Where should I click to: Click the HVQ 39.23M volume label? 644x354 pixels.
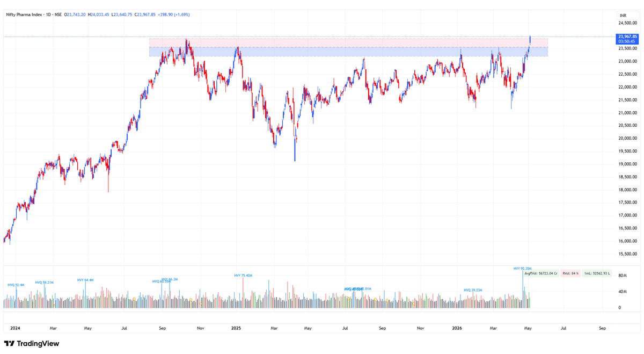click(x=473, y=290)
